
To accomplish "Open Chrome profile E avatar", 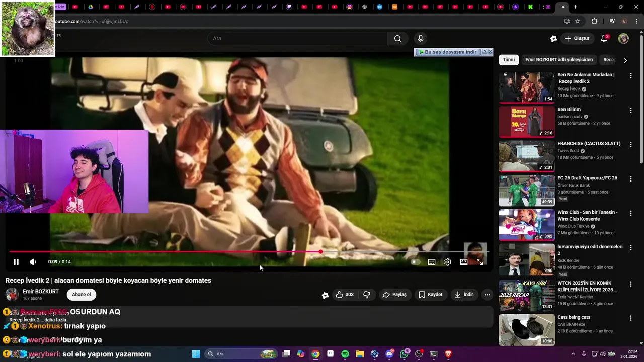I will tap(625, 21).
